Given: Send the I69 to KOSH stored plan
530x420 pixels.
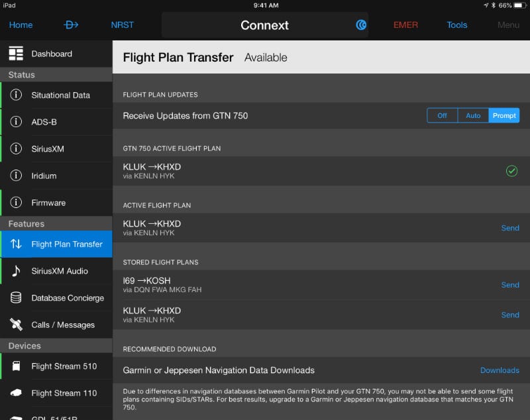Looking at the screenshot, I should (510, 285).
